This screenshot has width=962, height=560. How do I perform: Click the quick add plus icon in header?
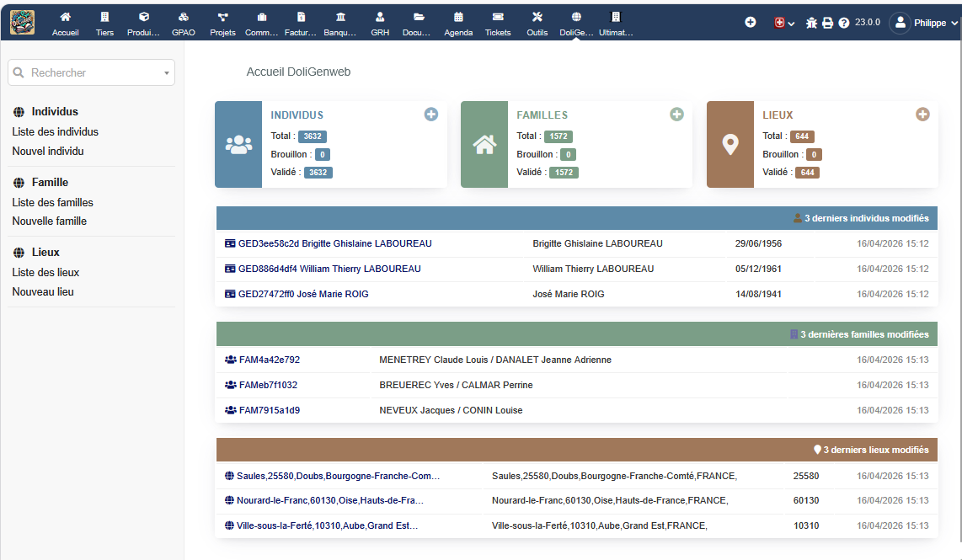(x=750, y=22)
